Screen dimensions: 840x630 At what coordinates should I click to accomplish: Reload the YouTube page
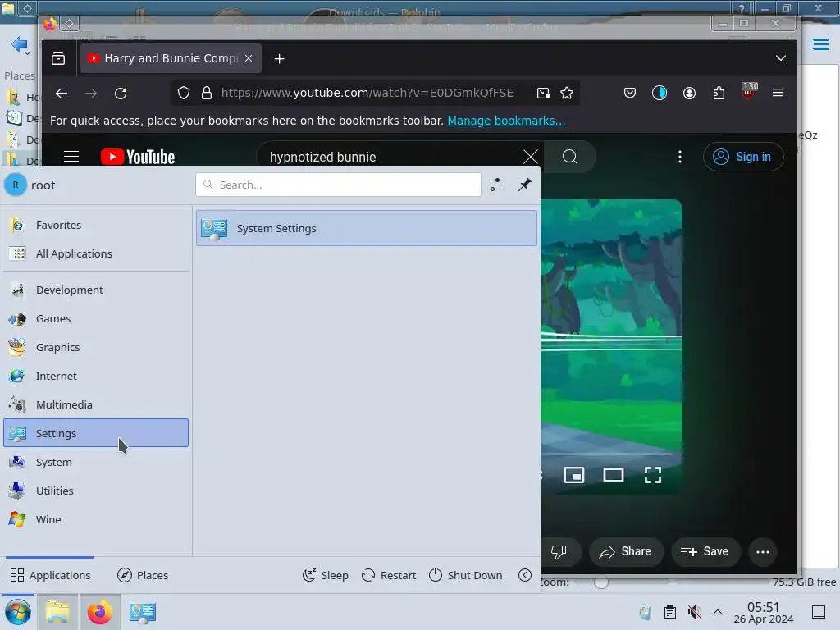(121, 94)
